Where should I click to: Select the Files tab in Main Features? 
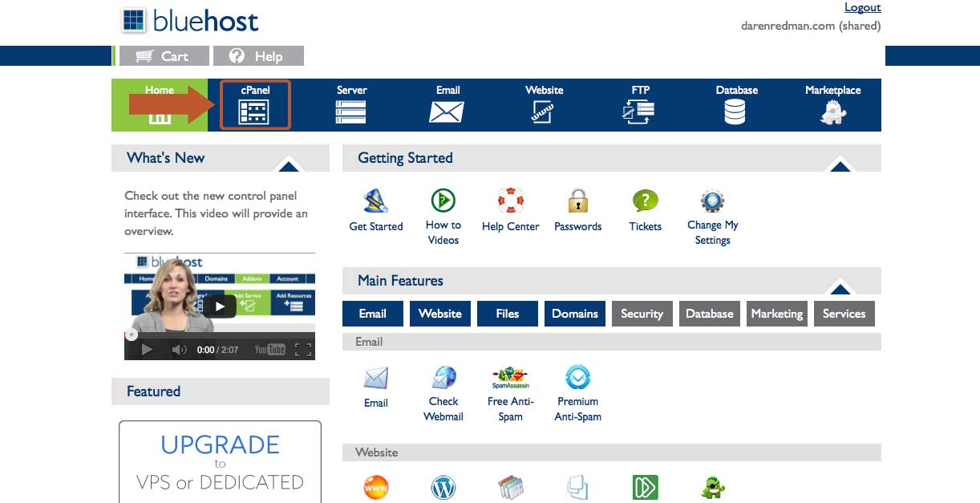coord(508,314)
